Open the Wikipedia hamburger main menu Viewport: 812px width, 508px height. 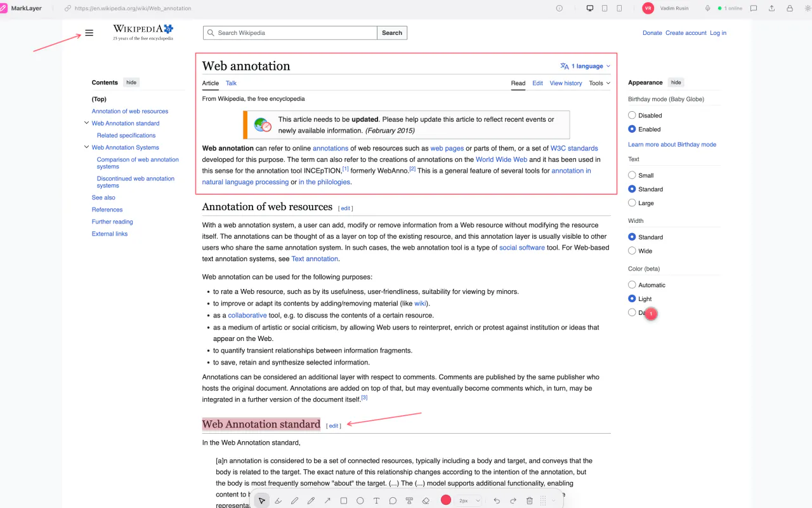89,33
